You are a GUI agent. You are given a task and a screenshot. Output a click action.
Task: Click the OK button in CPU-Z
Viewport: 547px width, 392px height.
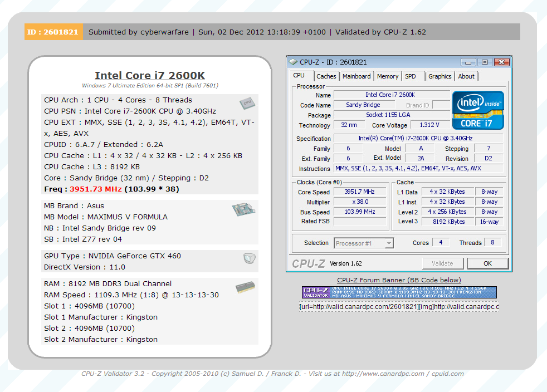[x=488, y=263]
